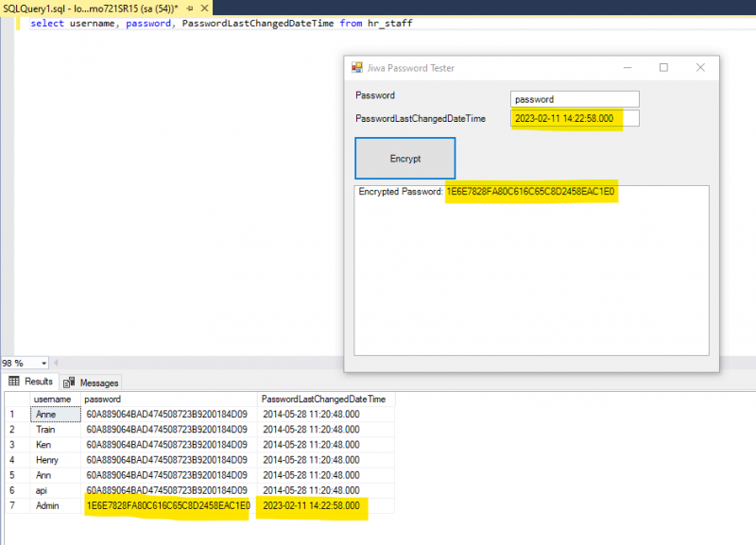This screenshot has height=545, width=756.
Task: Close the Jiwa Password Tester window
Action: click(x=700, y=68)
